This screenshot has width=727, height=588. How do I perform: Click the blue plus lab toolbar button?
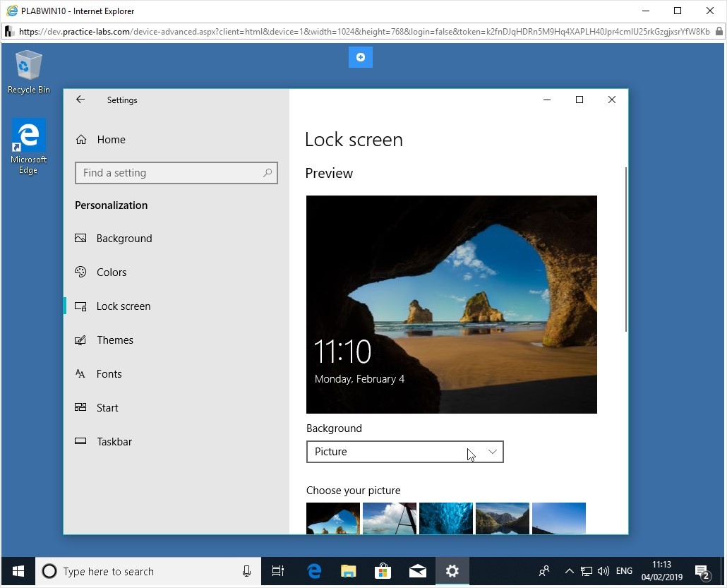[x=361, y=57]
